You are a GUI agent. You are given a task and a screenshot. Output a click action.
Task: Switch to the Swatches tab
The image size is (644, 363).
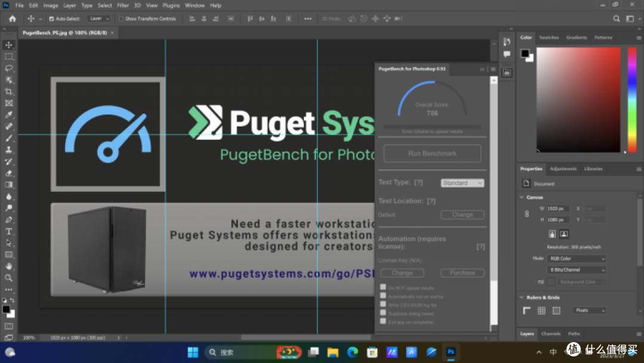click(549, 38)
